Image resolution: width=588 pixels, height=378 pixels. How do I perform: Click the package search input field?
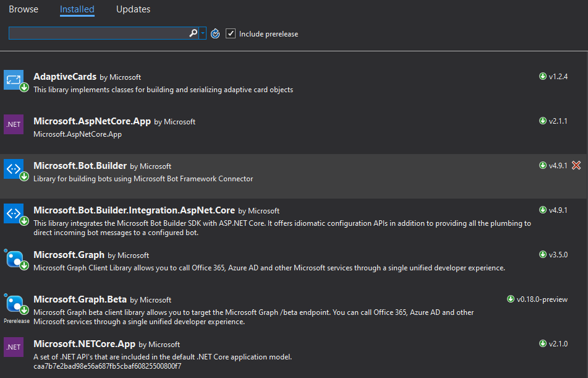click(x=99, y=33)
